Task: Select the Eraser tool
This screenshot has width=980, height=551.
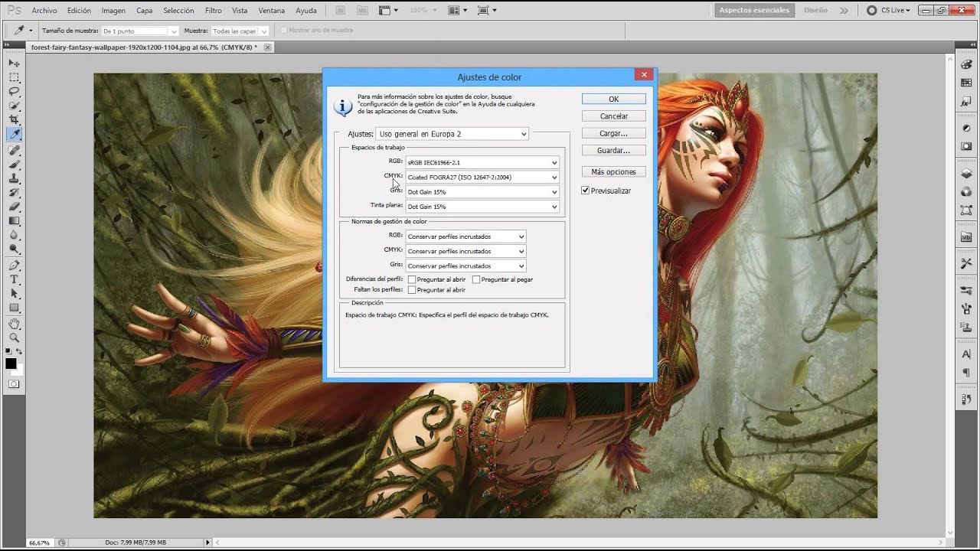Action: click(14, 207)
